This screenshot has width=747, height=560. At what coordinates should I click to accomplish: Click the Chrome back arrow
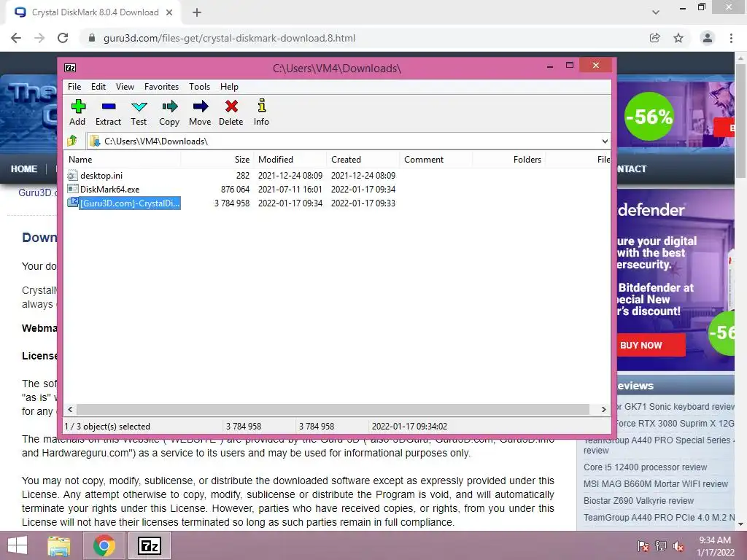tap(16, 38)
